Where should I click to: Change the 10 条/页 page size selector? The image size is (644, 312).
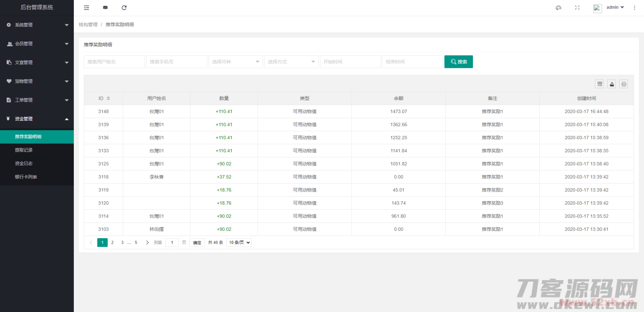click(239, 242)
